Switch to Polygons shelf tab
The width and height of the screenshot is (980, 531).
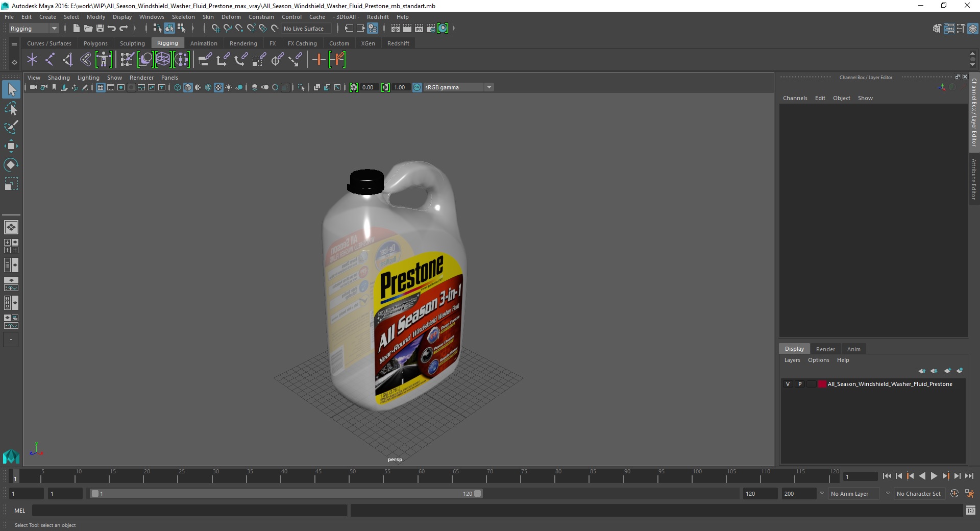click(x=95, y=43)
